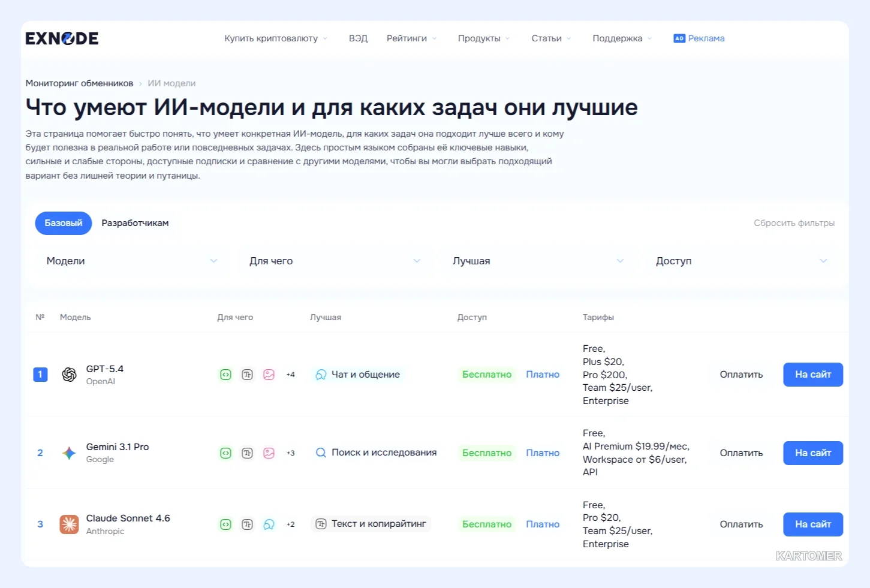Click the green code icon in GPT-5.4 row
Viewport: 870px width, 588px height.
click(225, 375)
